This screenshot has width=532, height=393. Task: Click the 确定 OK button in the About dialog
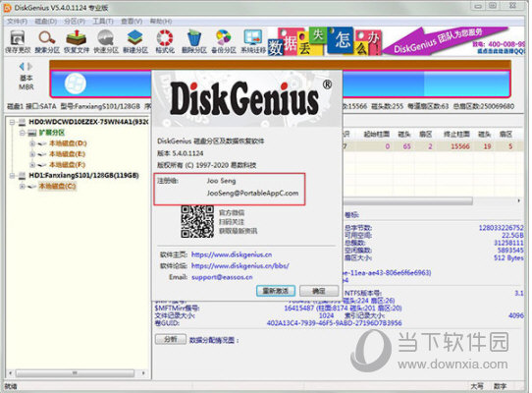pos(319,291)
